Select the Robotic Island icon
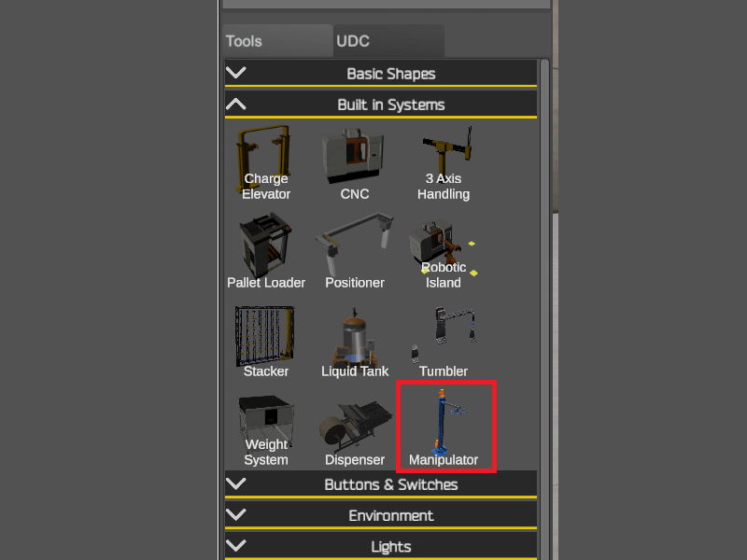Image resolution: width=747 pixels, height=560 pixels. [443, 251]
